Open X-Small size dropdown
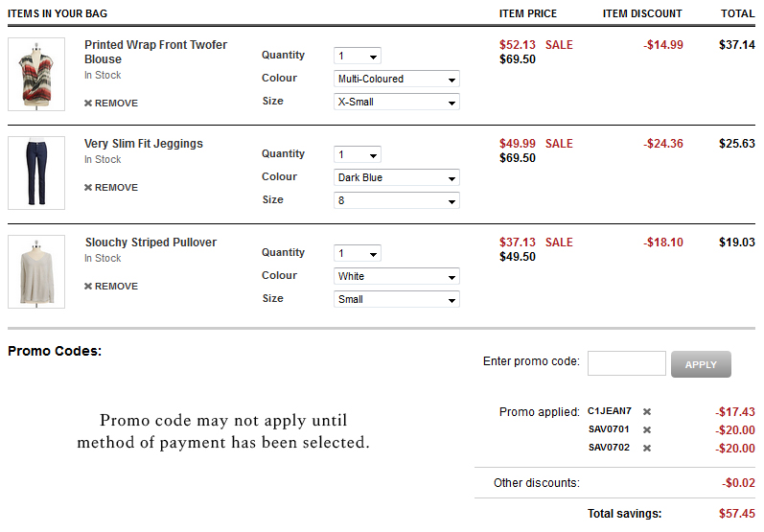This screenshot has width=764, height=532. (x=397, y=102)
